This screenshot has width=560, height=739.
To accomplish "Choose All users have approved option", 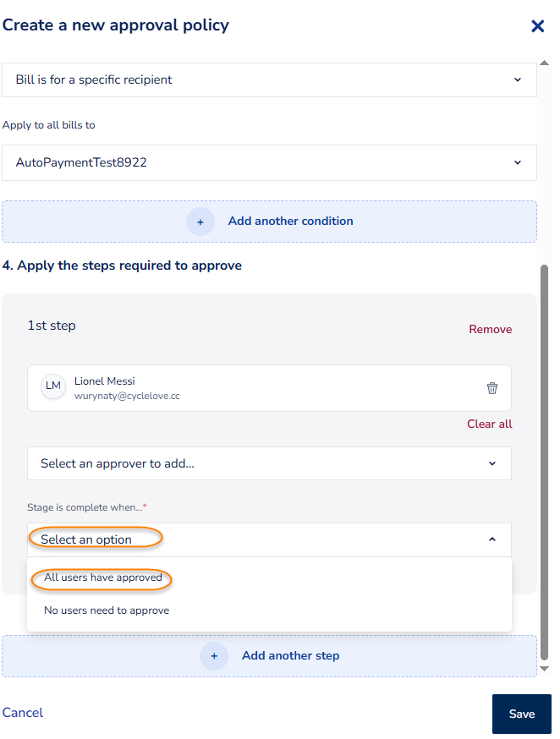I will coord(102,578).
